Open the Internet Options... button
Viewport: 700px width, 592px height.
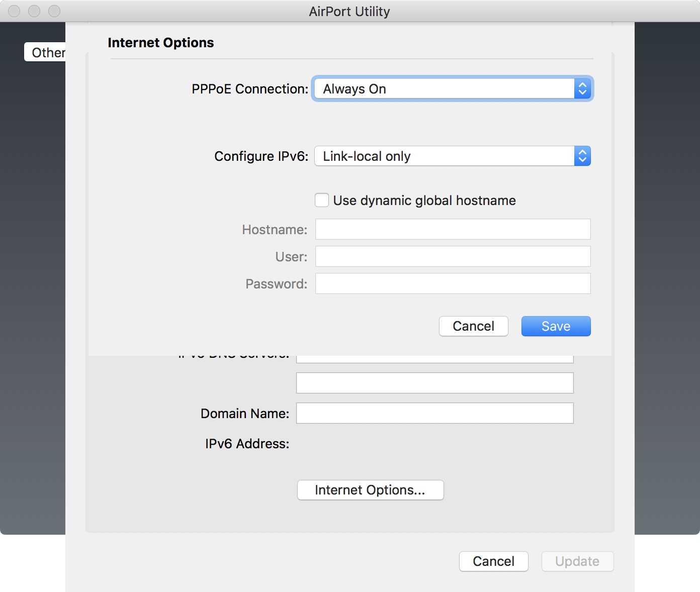pos(371,490)
